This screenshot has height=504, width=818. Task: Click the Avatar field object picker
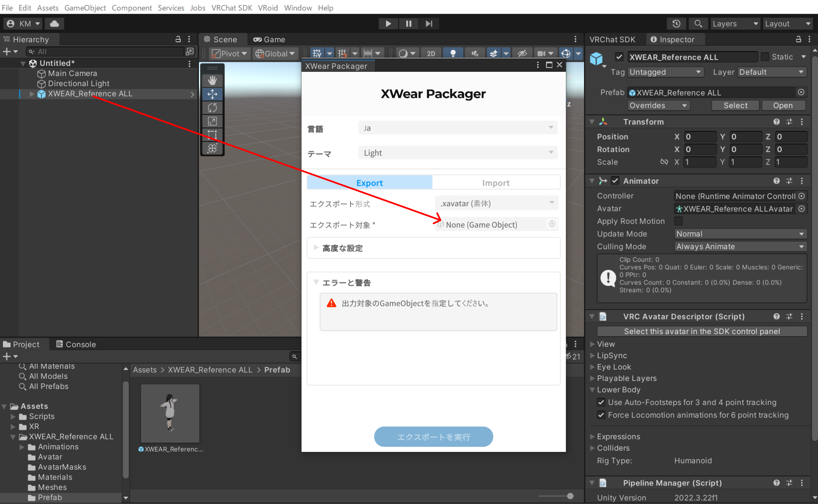[802, 209]
